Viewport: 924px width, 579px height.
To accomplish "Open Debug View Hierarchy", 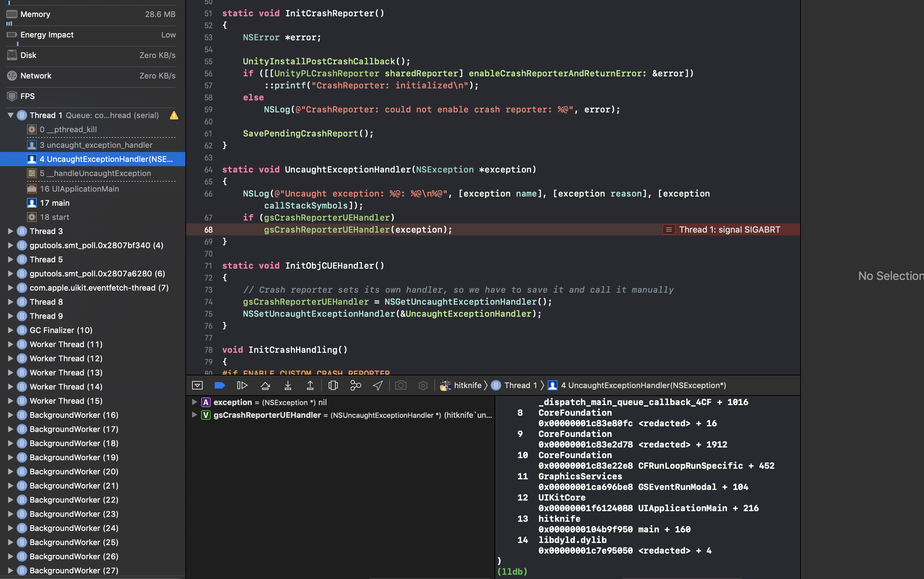I will point(333,385).
